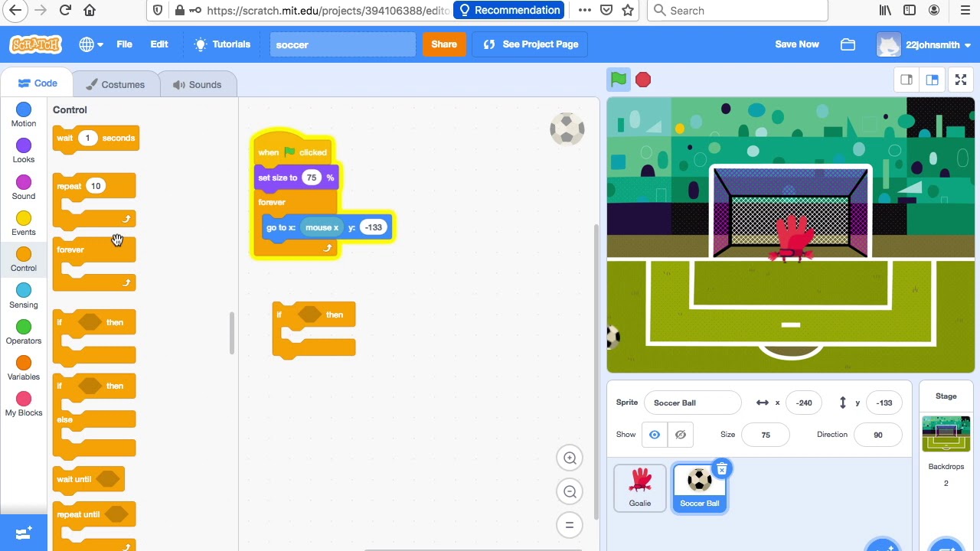
Task: Switch to the Code tab
Action: point(38,83)
